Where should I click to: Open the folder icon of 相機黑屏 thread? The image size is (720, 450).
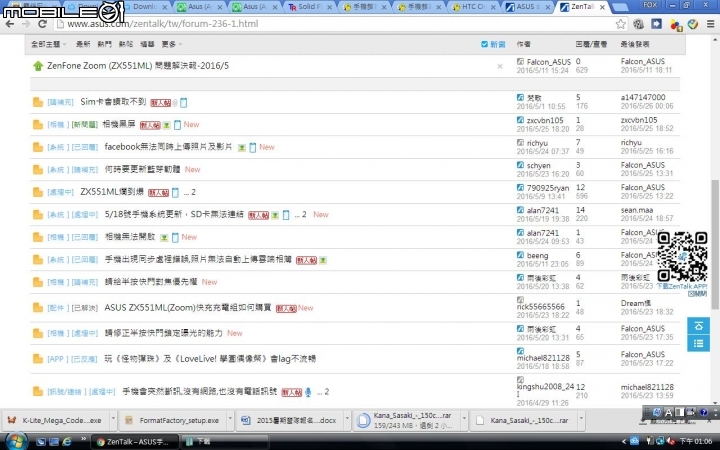click(38, 124)
